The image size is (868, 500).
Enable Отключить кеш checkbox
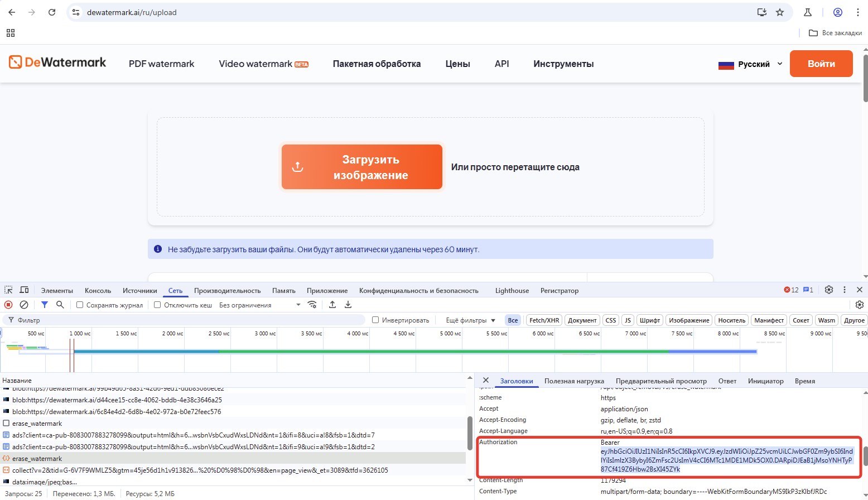tap(157, 305)
